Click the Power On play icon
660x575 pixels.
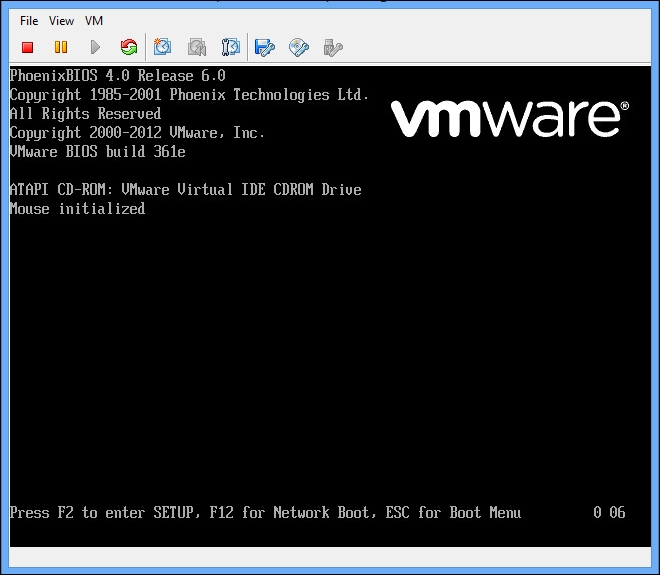coord(95,47)
